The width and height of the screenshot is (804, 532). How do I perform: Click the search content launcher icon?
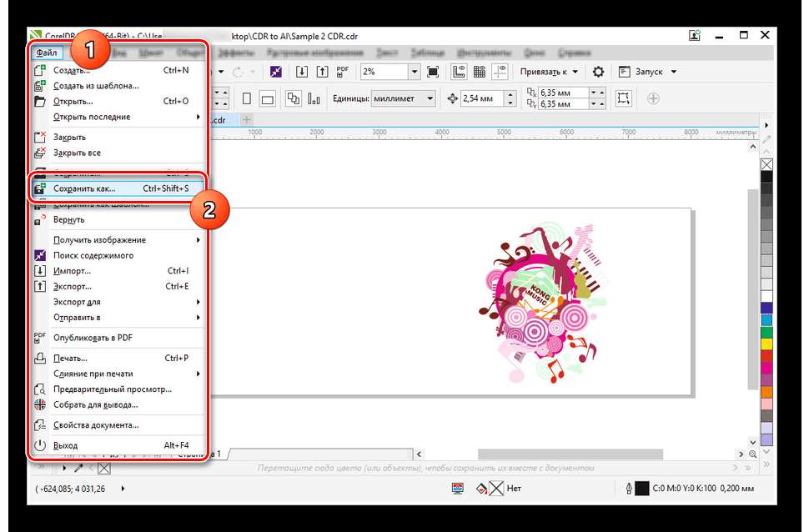275,72
